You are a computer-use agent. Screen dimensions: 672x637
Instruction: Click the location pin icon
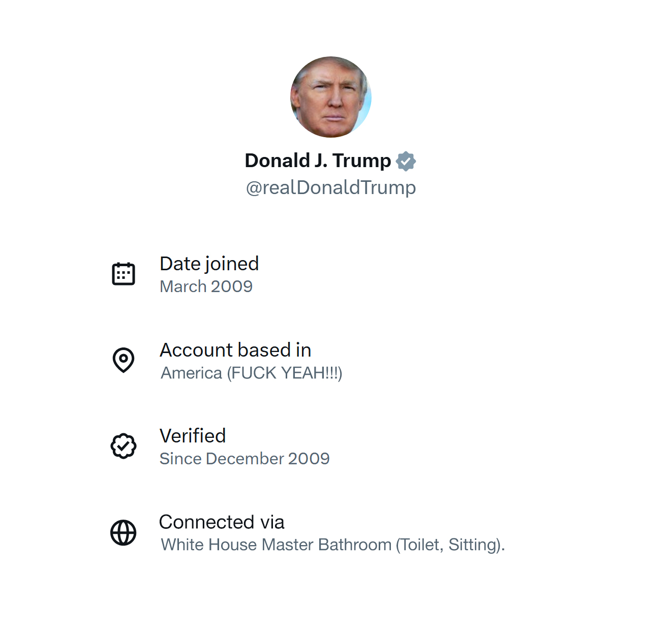(x=124, y=360)
